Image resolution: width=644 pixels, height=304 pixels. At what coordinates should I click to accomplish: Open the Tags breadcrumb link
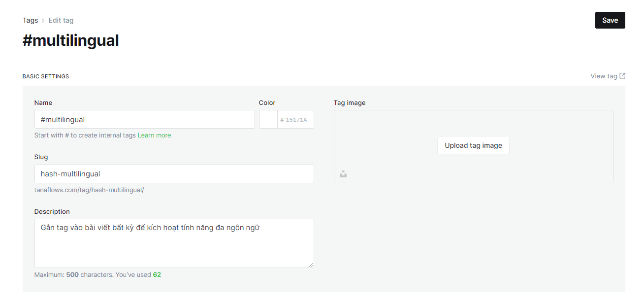click(x=30, y=20)
